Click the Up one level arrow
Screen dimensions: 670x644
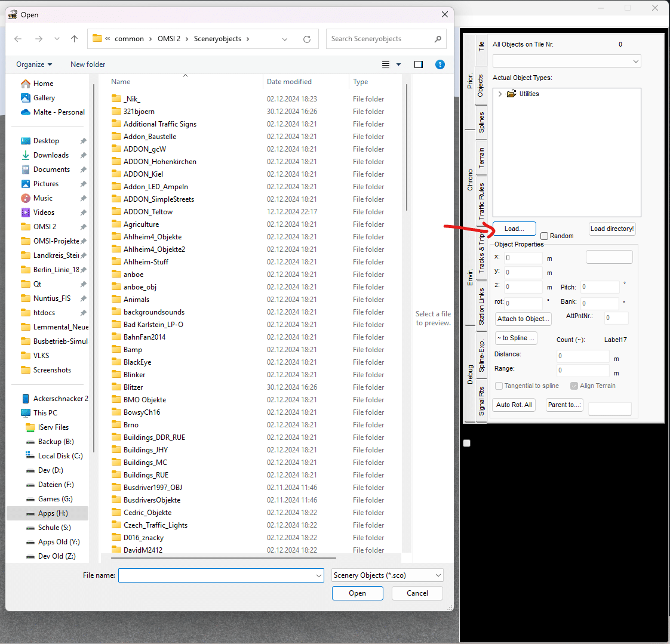(x=74, y=39)
